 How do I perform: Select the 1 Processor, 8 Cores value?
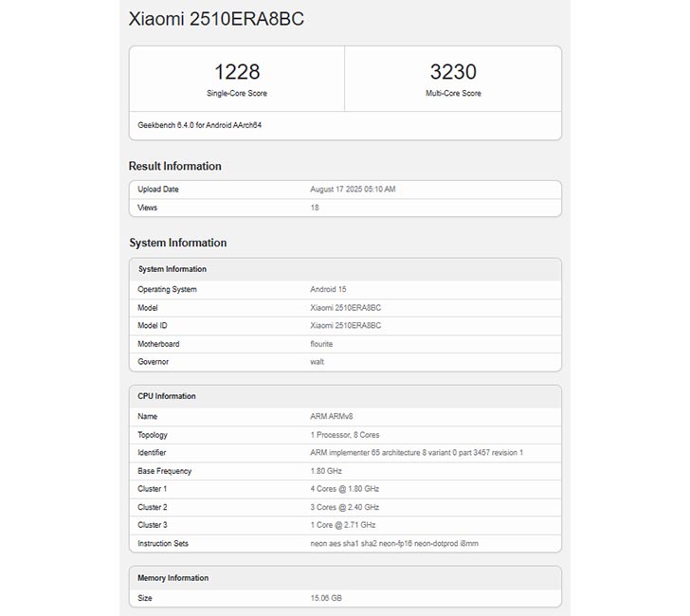pos(345,435)
